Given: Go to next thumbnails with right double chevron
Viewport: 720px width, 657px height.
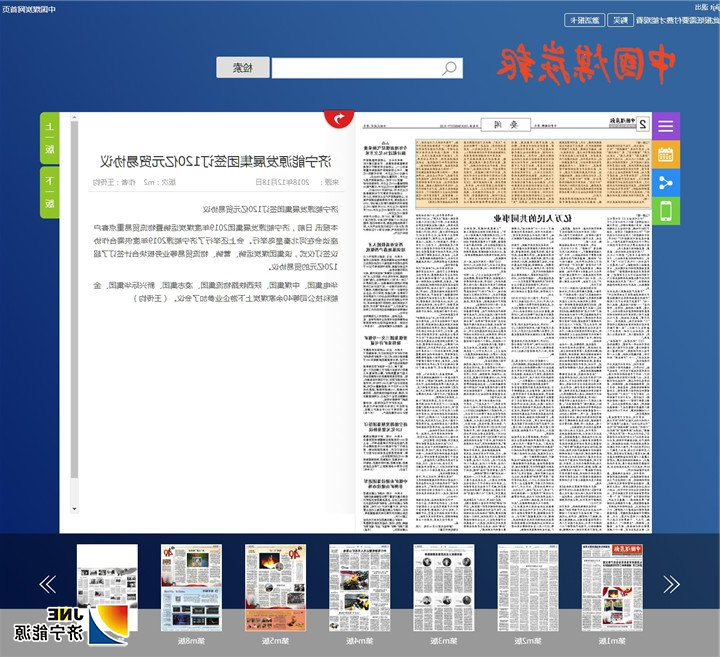Looking at the screenshot, I should click(671, 584).
